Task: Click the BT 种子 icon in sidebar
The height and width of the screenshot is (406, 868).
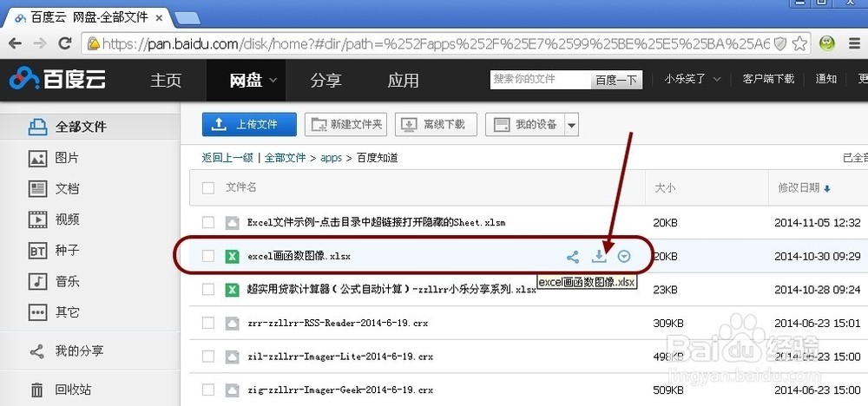Action: point(37,251)
